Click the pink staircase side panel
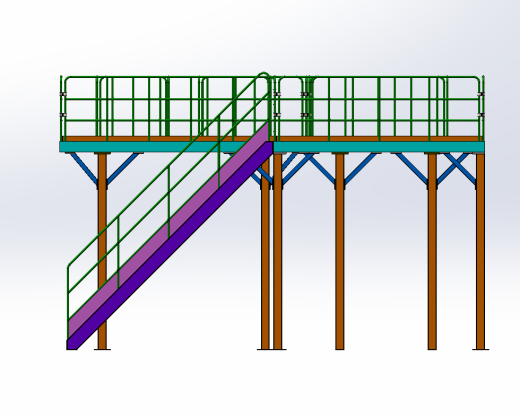 click(x=168, y=221)
